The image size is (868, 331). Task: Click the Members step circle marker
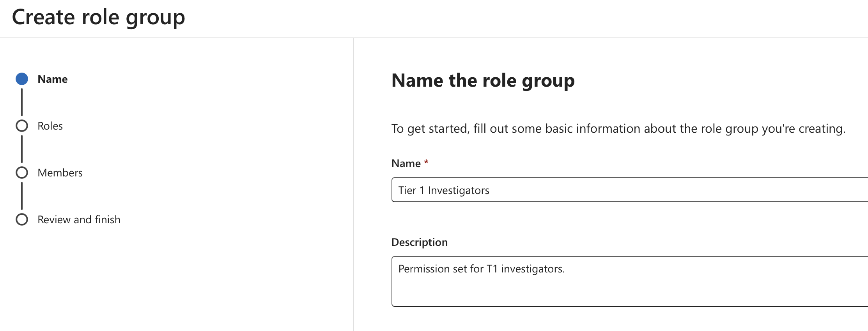(x=22, y=173)
